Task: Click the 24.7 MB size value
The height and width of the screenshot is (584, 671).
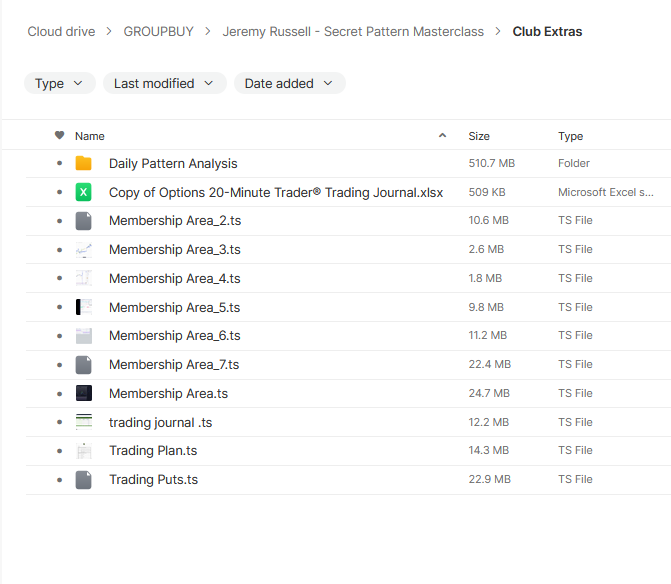Action: (489, 393)
